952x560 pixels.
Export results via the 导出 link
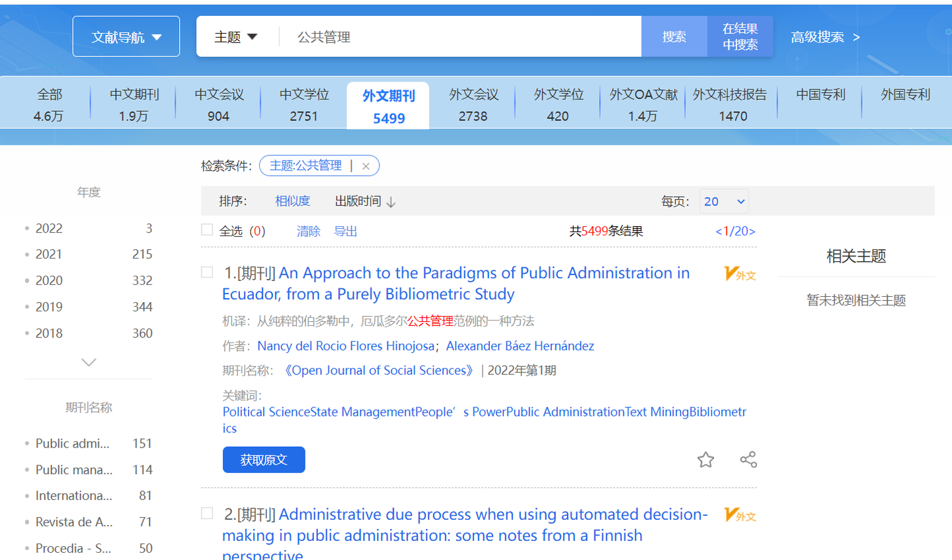point(345,231)
